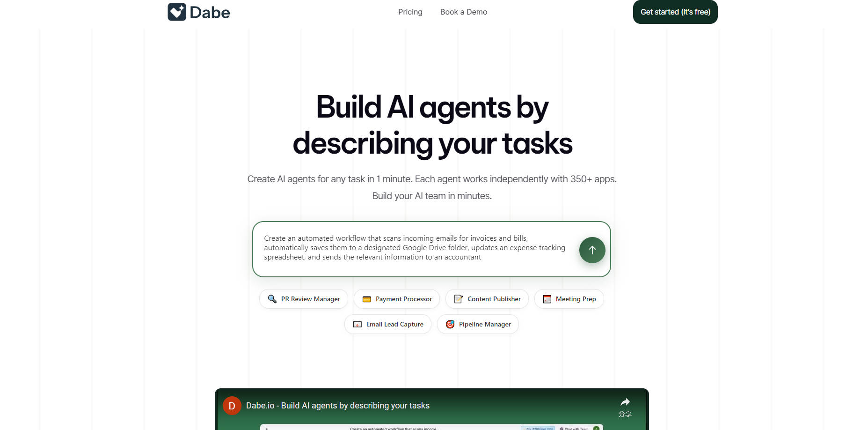Click the calendar icon on Meeting Prep
This screenshot has height=430, width=868.
(x=547, y=299)
